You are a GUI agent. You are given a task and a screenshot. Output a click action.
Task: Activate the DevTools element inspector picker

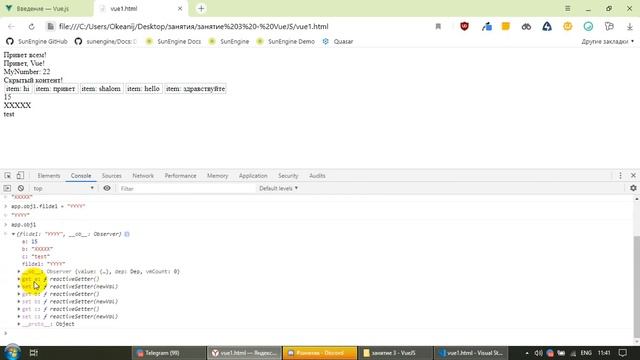pos(8,176)
